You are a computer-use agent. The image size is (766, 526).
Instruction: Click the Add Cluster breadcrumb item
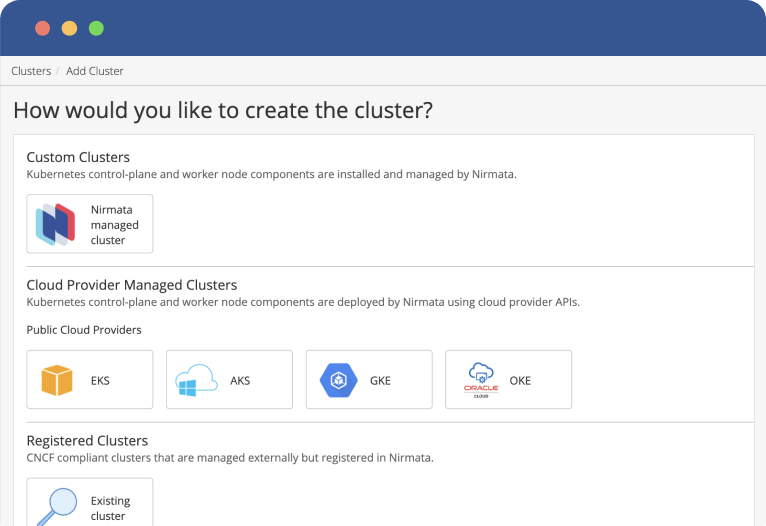click(x=95, y=71)
